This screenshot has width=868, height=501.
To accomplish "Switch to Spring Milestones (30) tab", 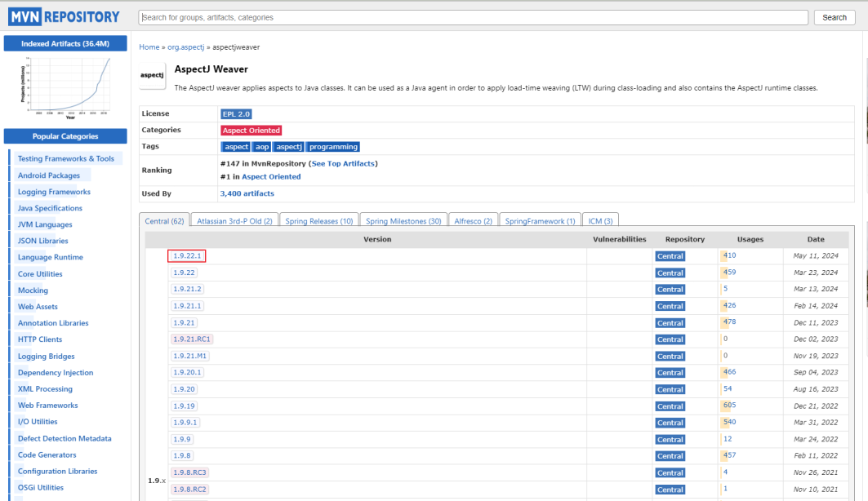I will [403, 221].
